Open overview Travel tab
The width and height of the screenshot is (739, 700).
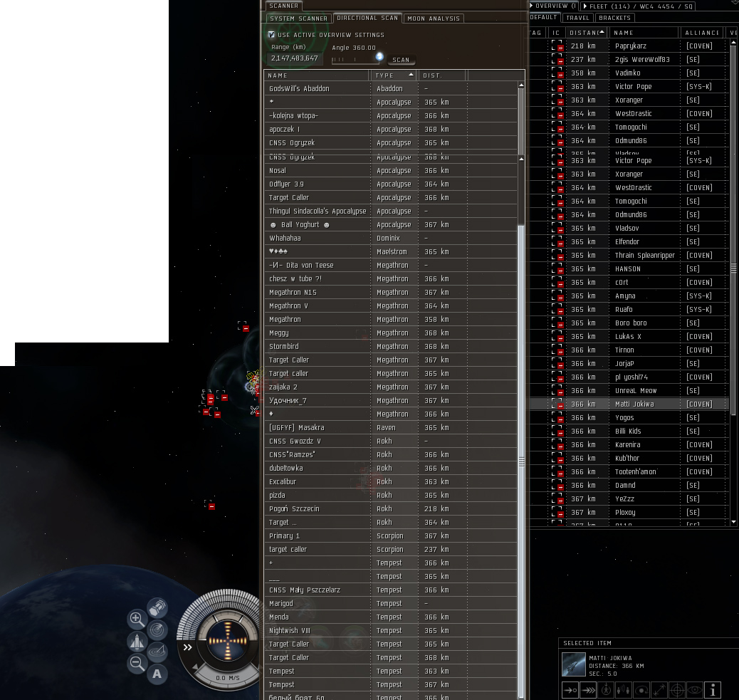click(x=578, y=18)
